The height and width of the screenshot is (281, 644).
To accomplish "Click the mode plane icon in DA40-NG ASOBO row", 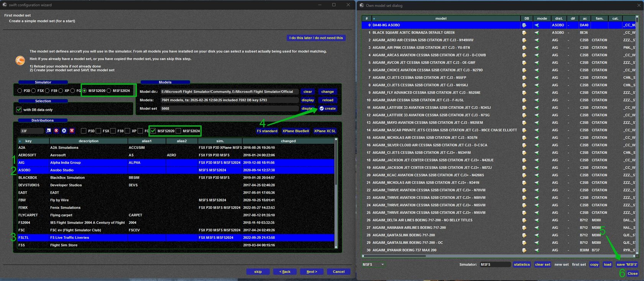I will [537, 25].
